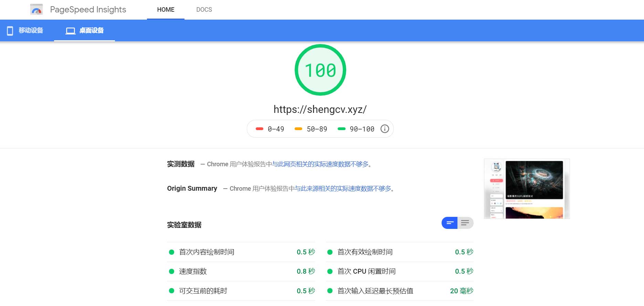Click the https://shengcv.xyz/ URL text
This screenshot has width=644, height=306.
pyautogui.click(x=320, y=109)
